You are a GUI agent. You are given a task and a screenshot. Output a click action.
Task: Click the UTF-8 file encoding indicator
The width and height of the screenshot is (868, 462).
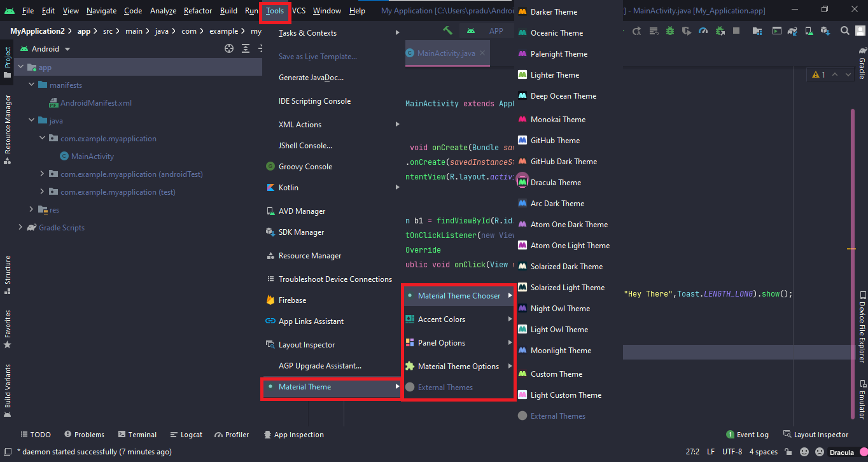pyautogui.click(x=732, y=452)
